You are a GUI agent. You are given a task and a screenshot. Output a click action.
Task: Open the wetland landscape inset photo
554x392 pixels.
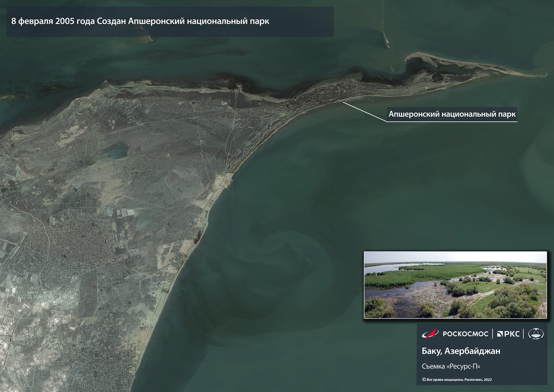point(455,285)
